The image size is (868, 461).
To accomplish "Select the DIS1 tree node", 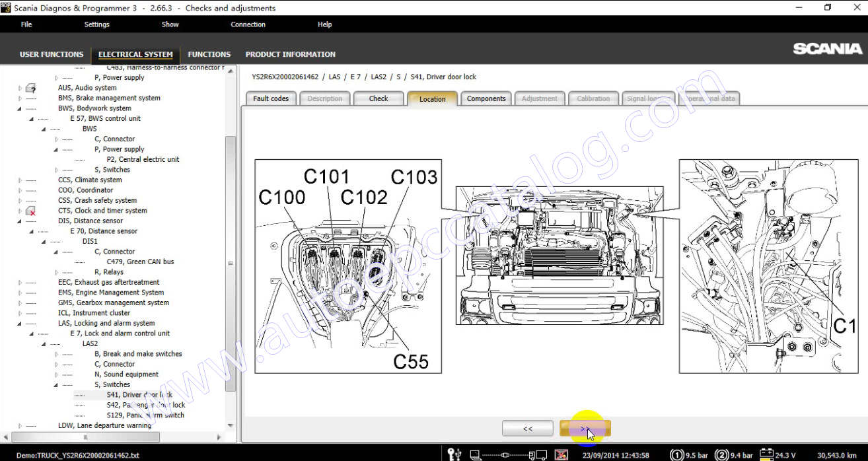I will 90,242.
